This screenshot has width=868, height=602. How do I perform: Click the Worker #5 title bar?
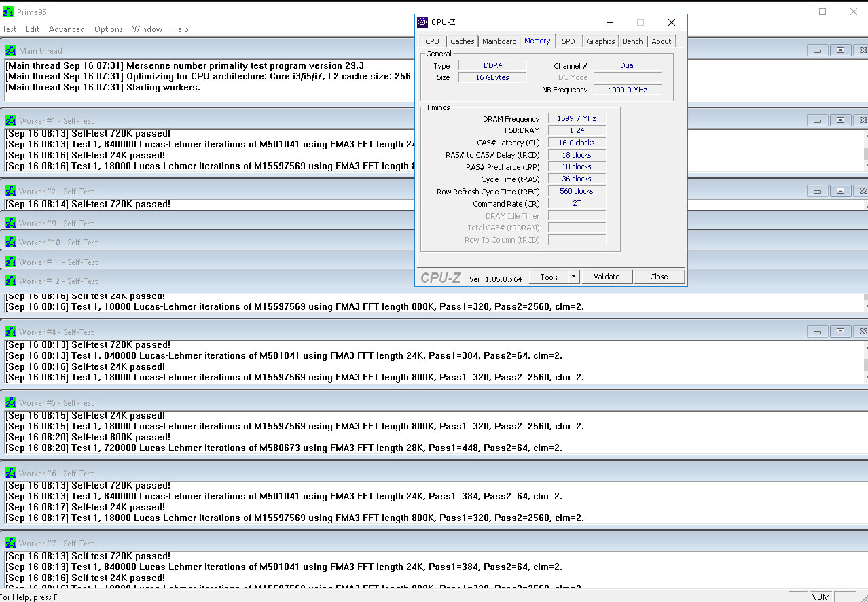coord(435,402)
